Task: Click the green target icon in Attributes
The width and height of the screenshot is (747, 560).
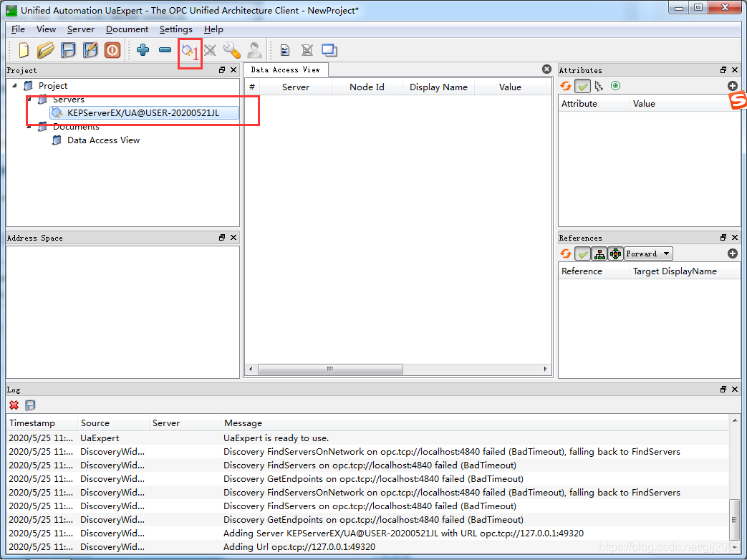Action: click(x=615, y=86)
